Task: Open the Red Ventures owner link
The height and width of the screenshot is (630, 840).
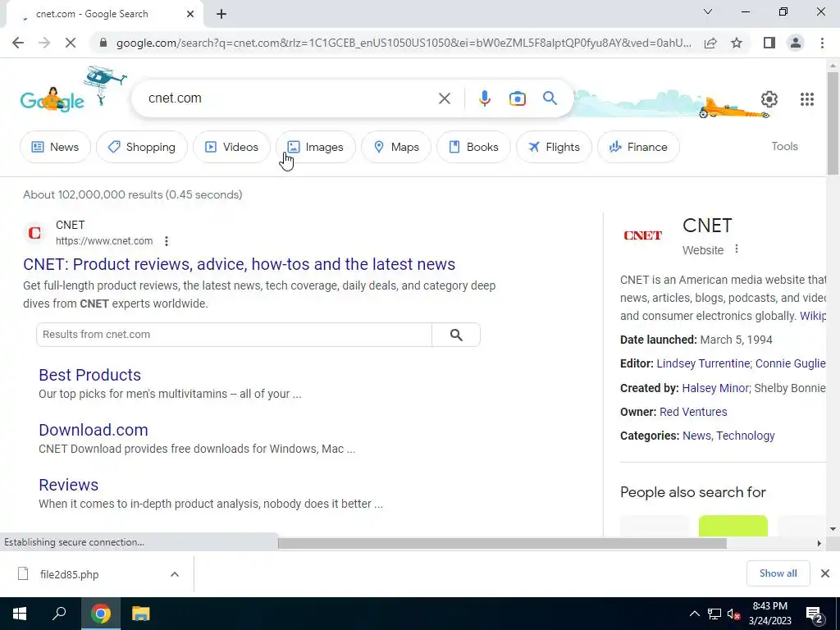Action: click(x=693, y=412)
